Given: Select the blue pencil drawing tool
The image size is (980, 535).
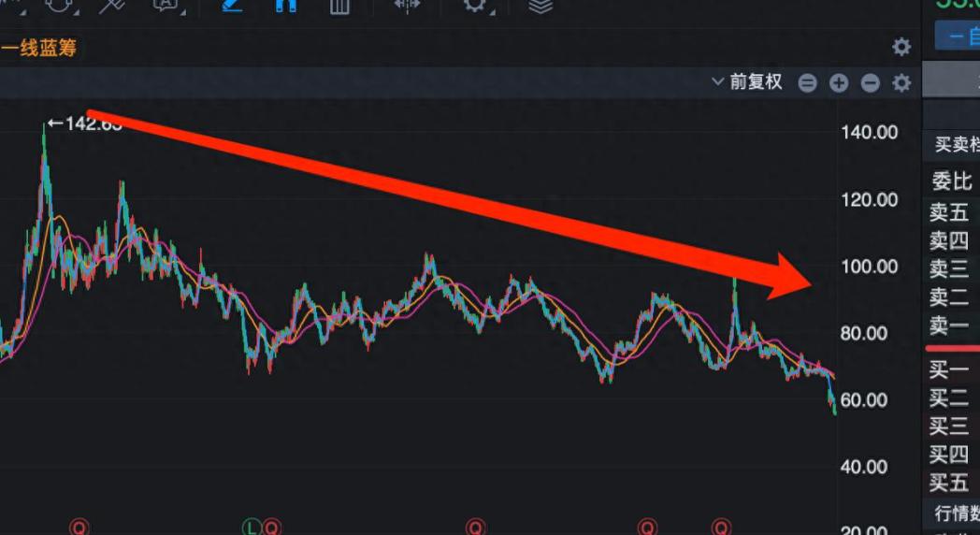Looking at the screenshot, I should pos(232,6).
